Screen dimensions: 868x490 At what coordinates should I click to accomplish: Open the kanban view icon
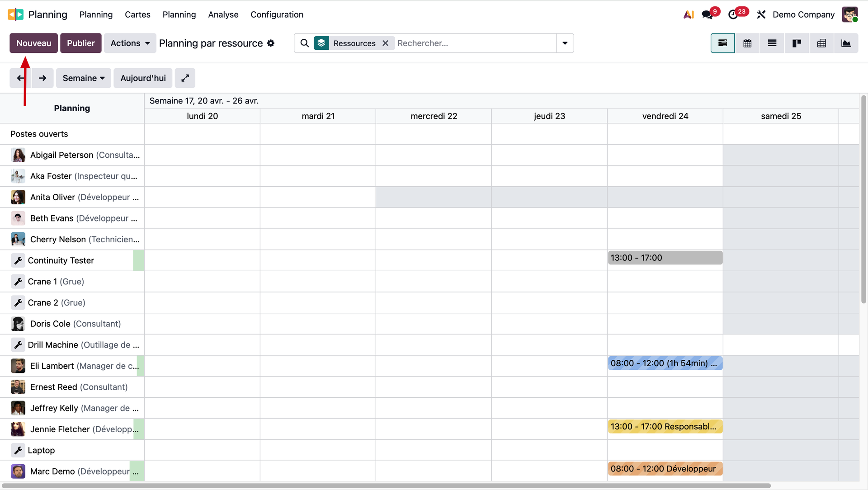[797, 43]
